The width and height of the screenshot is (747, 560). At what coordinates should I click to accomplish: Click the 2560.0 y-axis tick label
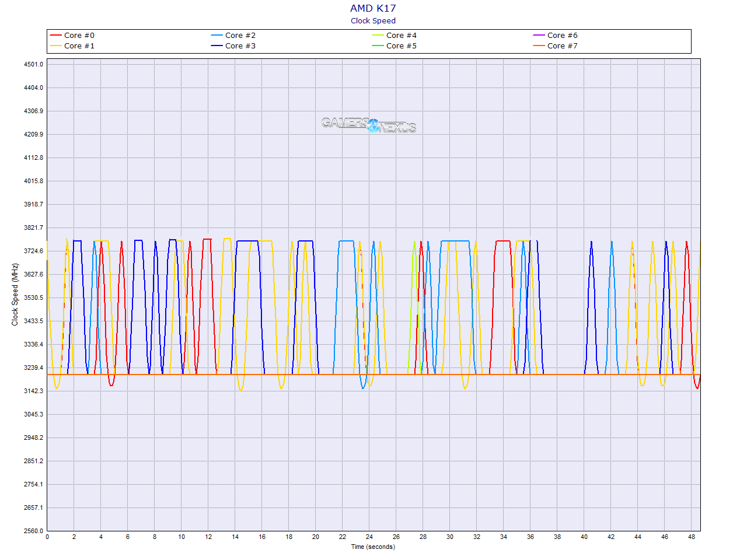(33, 531)
